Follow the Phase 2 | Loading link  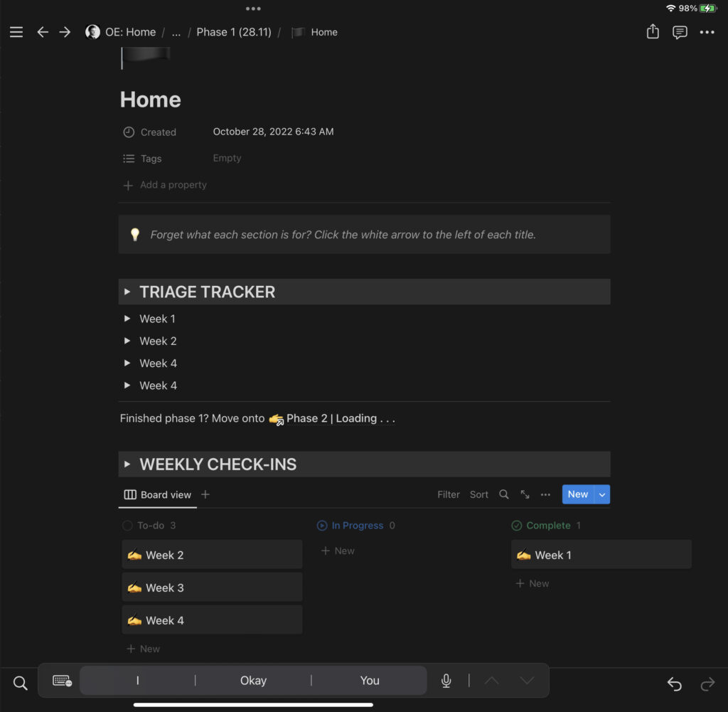point(340,418)
